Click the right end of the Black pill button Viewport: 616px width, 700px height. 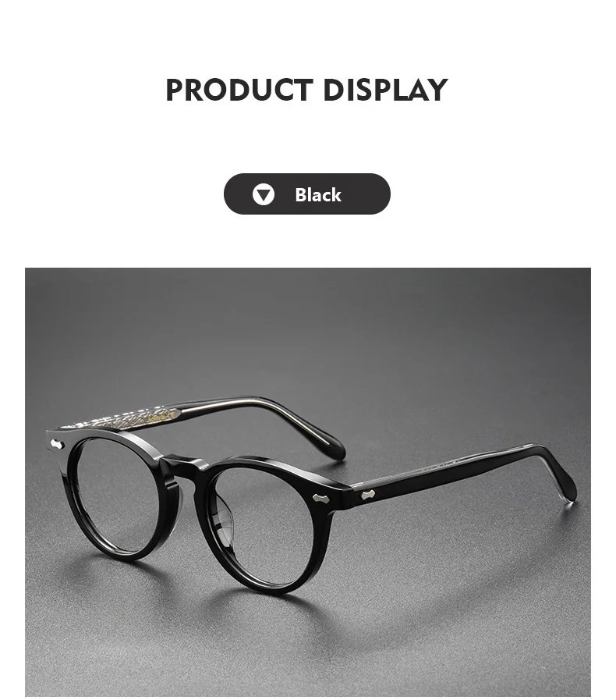coord(377,194)
